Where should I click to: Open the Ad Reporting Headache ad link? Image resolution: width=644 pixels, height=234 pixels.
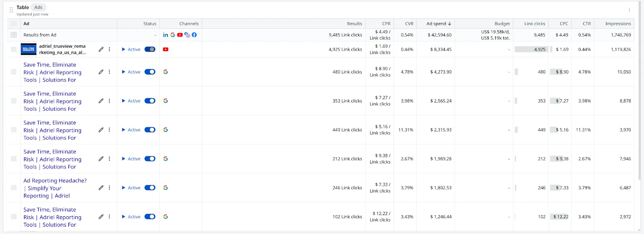[55, 188]
